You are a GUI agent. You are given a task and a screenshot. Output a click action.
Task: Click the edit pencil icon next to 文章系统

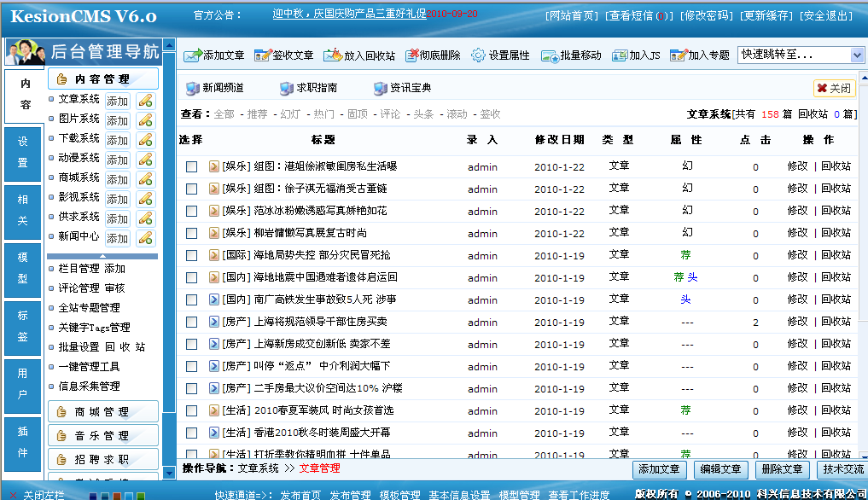147,100
